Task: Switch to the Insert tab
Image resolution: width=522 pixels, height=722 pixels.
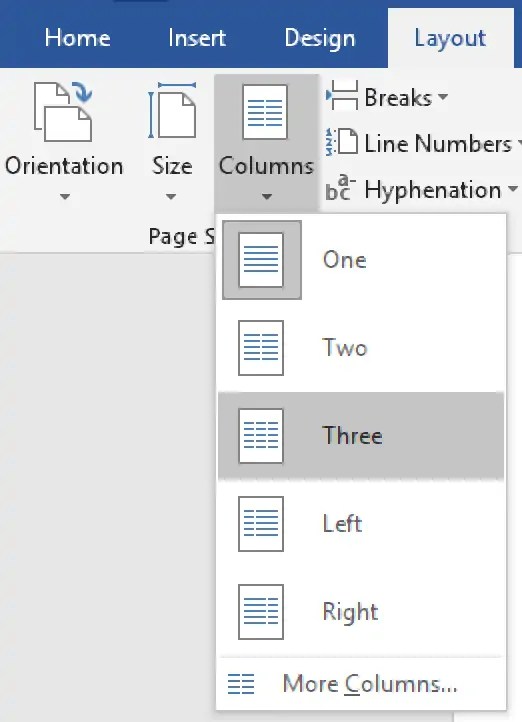Action: pos(197,38)
